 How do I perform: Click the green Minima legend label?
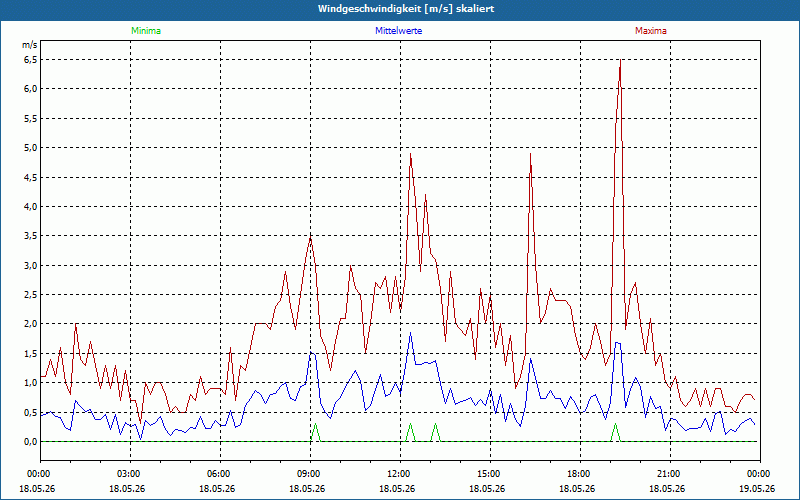pos(146,31)
